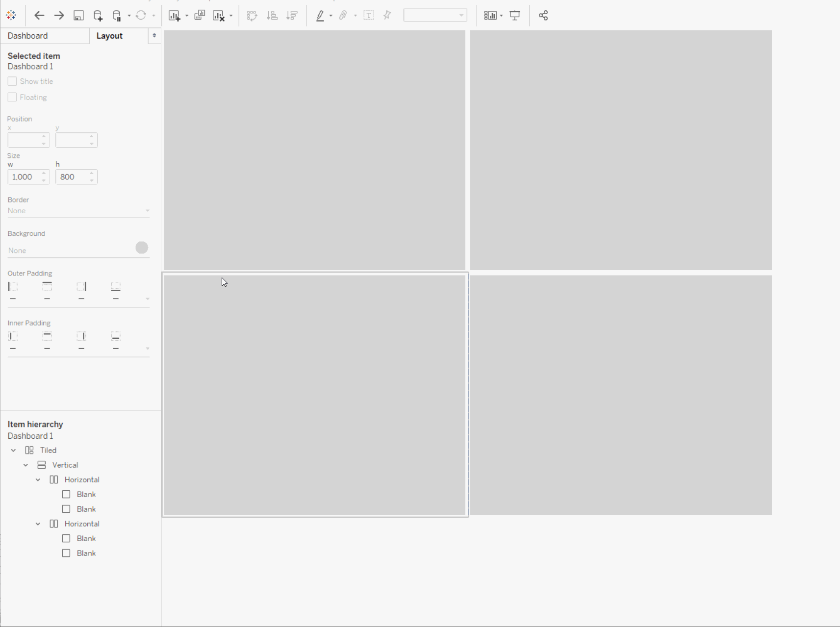Image resolution: width=840 pixels, height=627 pixels.
Task: Sort descending
Action: [x=292, y=15]
